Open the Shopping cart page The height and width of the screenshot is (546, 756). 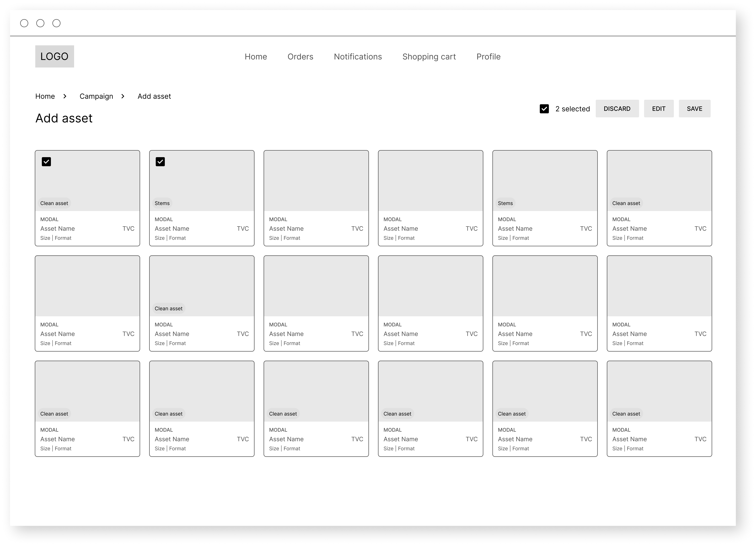(x=429, y=57)
